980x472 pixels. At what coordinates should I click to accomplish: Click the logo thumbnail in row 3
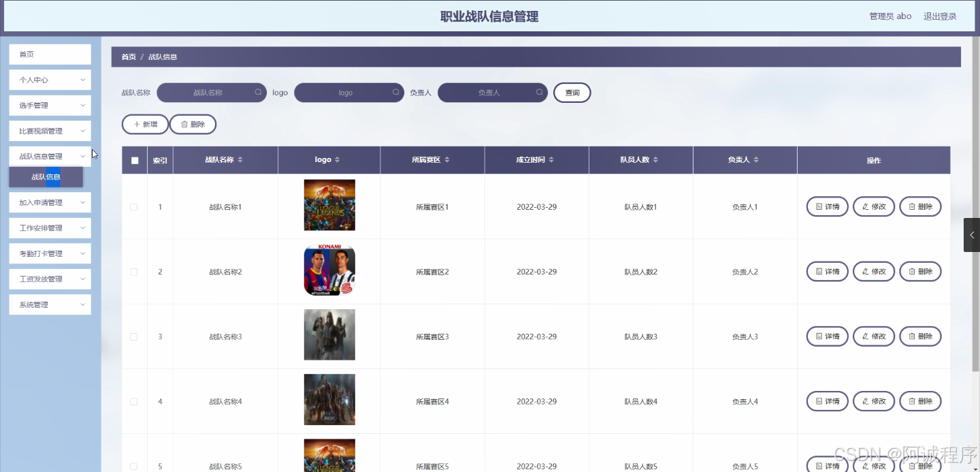[329, 335]
